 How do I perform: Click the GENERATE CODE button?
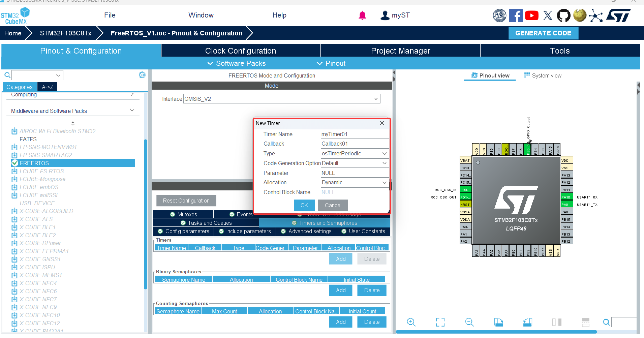tap(543, 33)
